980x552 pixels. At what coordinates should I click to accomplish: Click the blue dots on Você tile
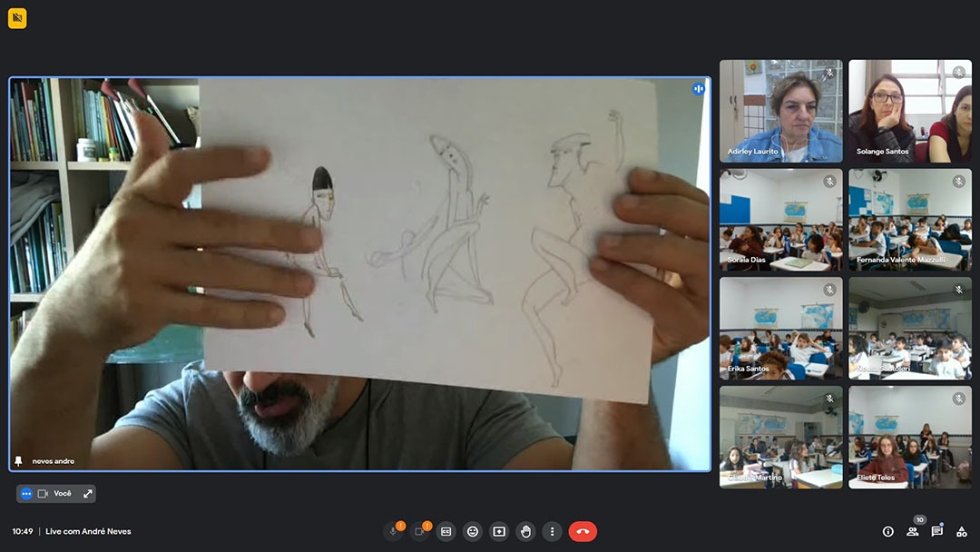26,494
